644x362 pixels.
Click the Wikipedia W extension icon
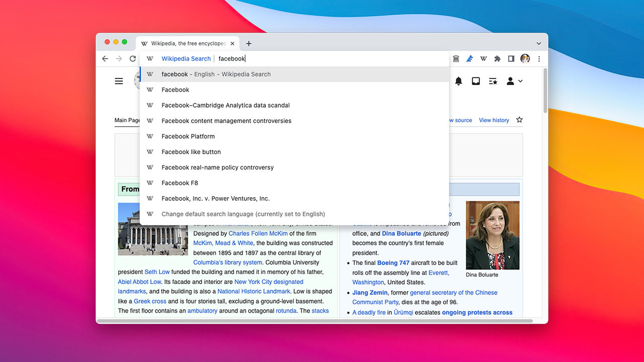click(484, 59)
